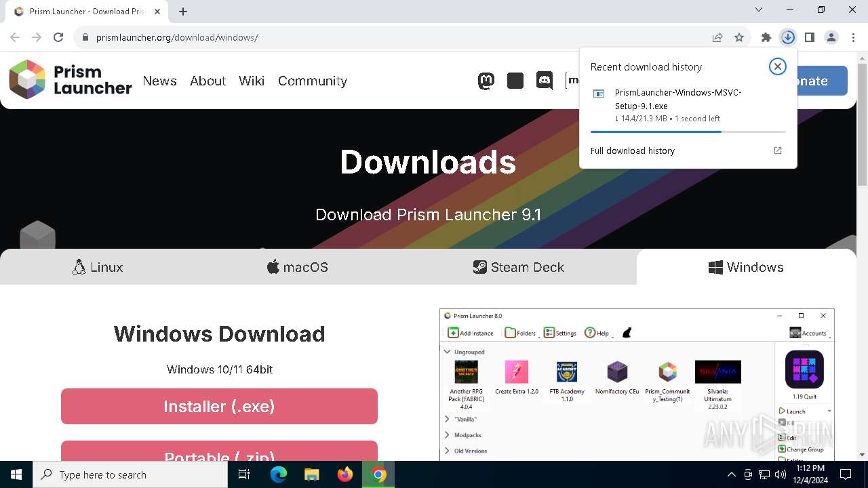Viewport: 868px width, 488px height.
Task: Click the Chrome downloads toolbar icon
Action: pos(788,37)
